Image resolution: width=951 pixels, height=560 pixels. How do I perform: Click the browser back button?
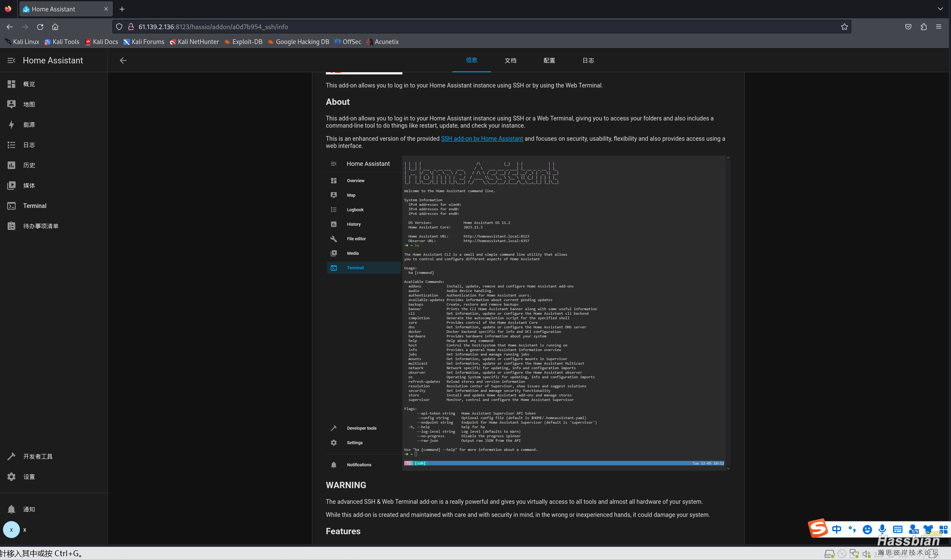coord(10,27)
